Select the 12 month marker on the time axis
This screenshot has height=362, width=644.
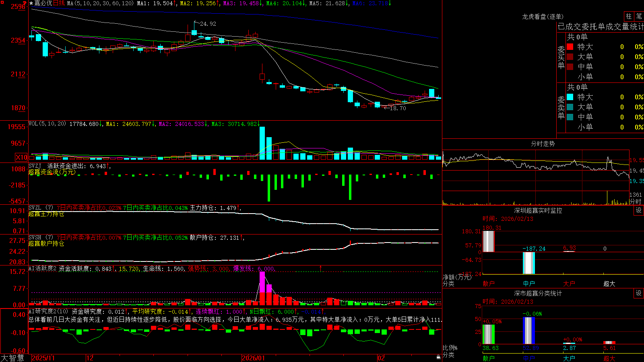[x=90, y=358]
